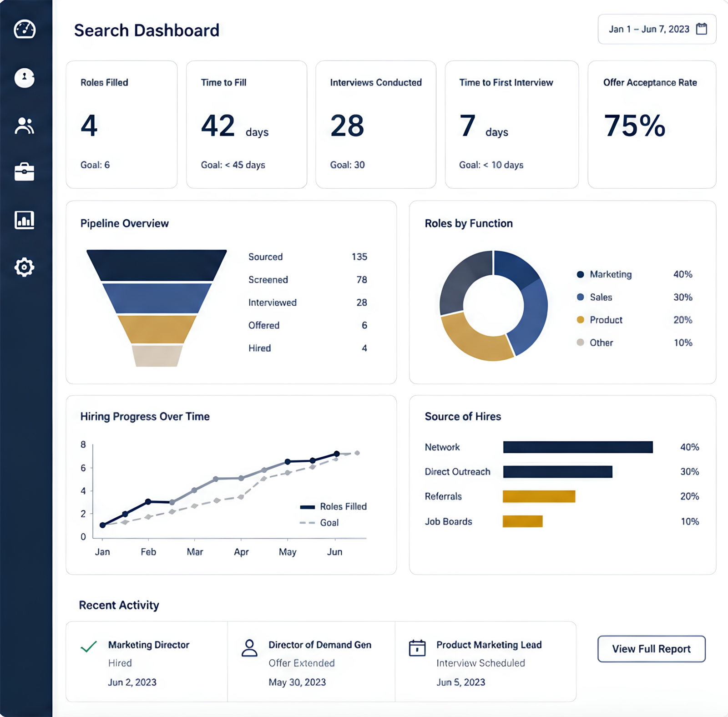Viewport: 728px width, 717px height.
Task: Click the Offered label in pipeline list
Action: coord(264,325)
